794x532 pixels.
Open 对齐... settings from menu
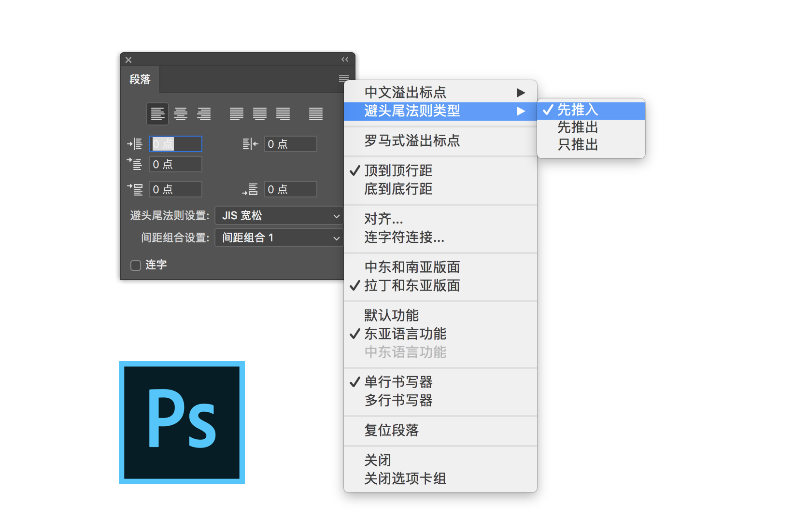pos(440,219)
